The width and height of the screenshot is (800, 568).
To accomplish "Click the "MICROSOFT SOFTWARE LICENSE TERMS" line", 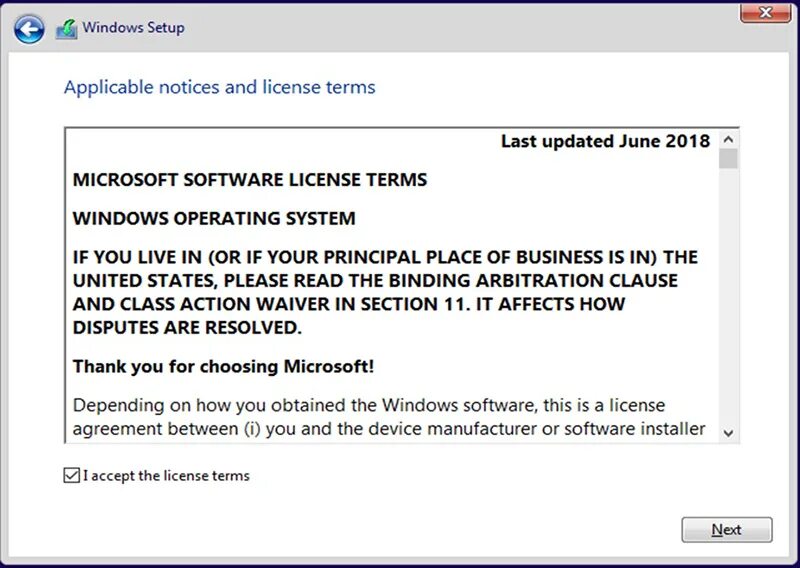I will [x=250, y=180].
